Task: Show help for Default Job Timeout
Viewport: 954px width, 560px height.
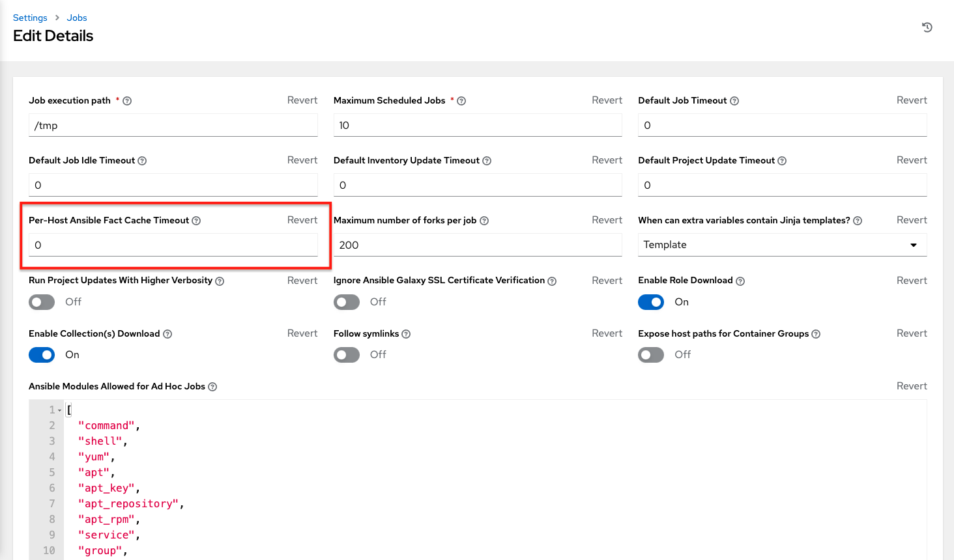Action: pos(734,101)
